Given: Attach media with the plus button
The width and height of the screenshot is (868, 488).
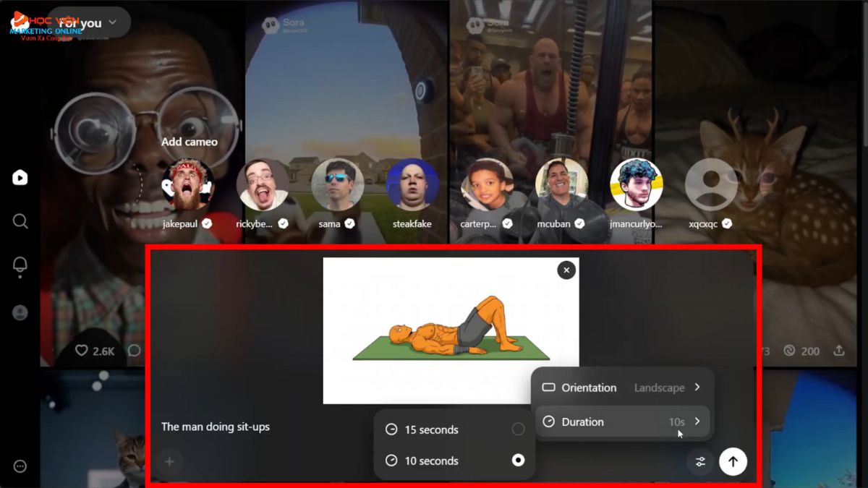Looking at the screenshot, I should pyautogui.click(x=169, y=461).
